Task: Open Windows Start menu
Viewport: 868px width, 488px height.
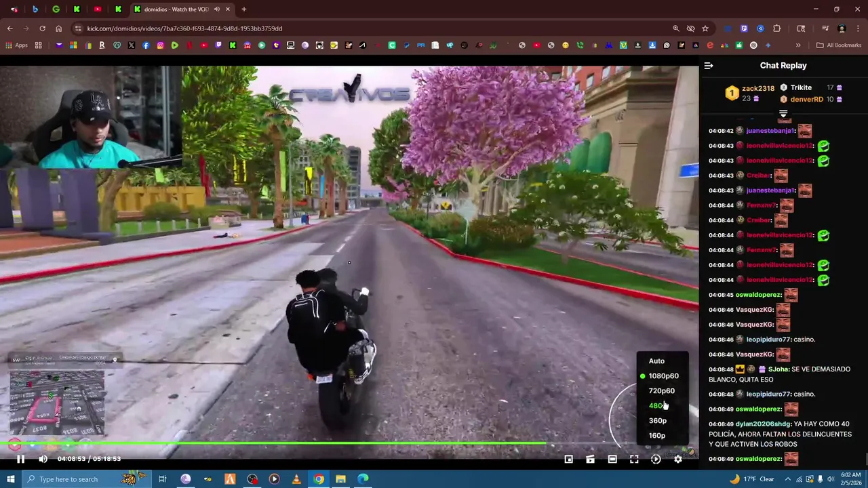Action: (x=10, y=479)
